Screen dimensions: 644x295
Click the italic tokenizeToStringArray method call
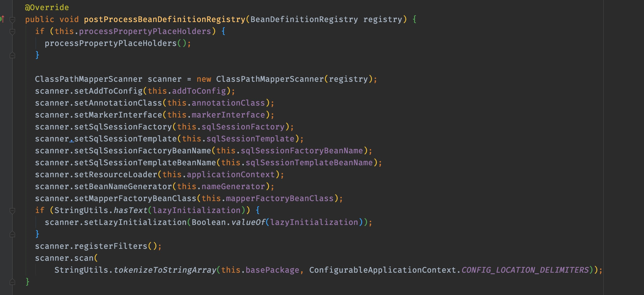tap(165, 270)
